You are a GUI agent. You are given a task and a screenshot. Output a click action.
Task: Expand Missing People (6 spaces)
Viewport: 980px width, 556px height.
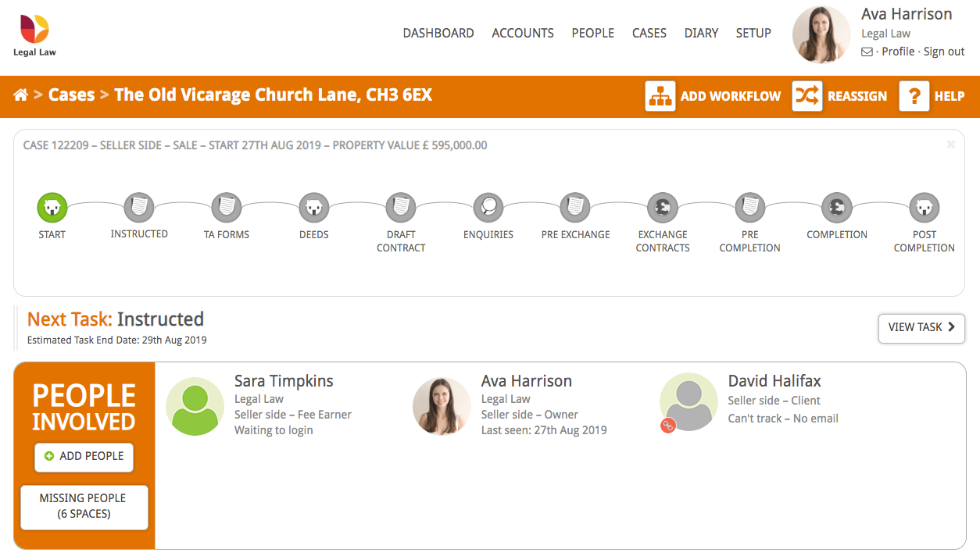click(84, 506)
